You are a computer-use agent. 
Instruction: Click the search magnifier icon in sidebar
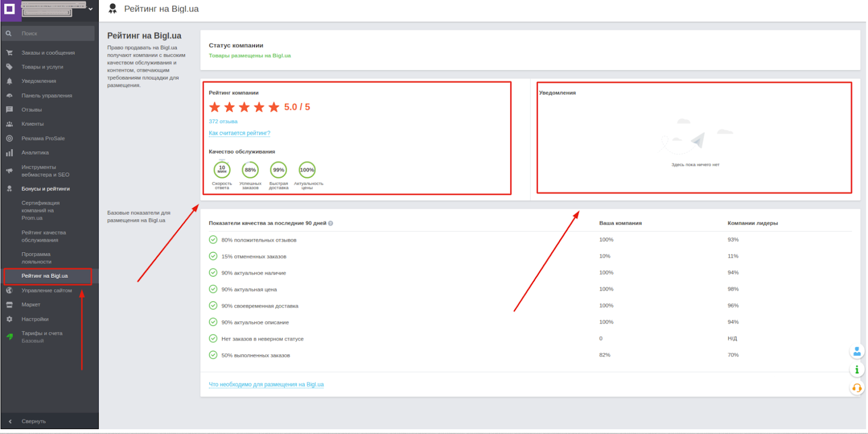point(9,34)
